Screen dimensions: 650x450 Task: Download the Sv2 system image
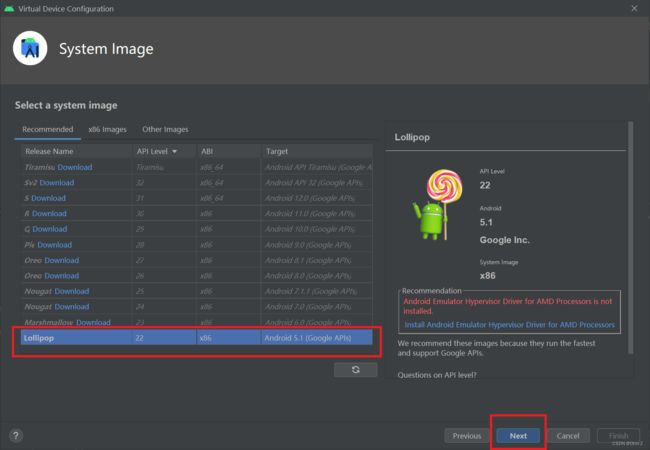click(57, 183)
